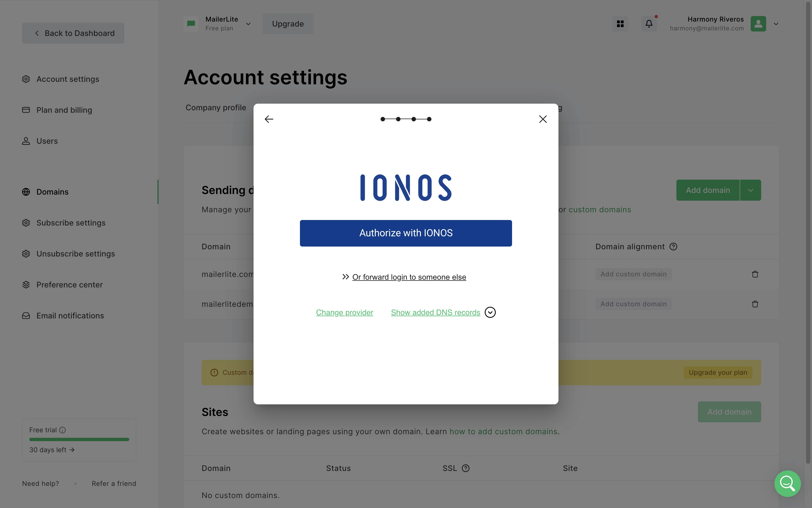Click the Change provider link
This screenshot has height=508, width=812.
tap(344, 313)
